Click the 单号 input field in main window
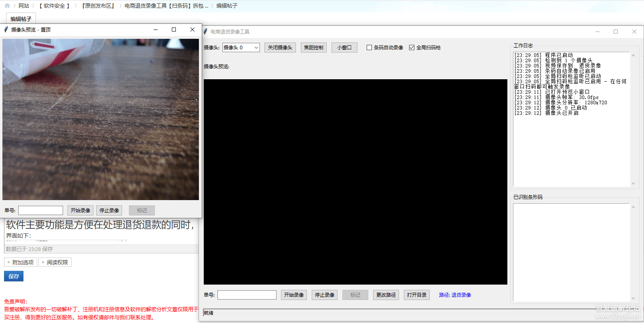 pos(247,295)
